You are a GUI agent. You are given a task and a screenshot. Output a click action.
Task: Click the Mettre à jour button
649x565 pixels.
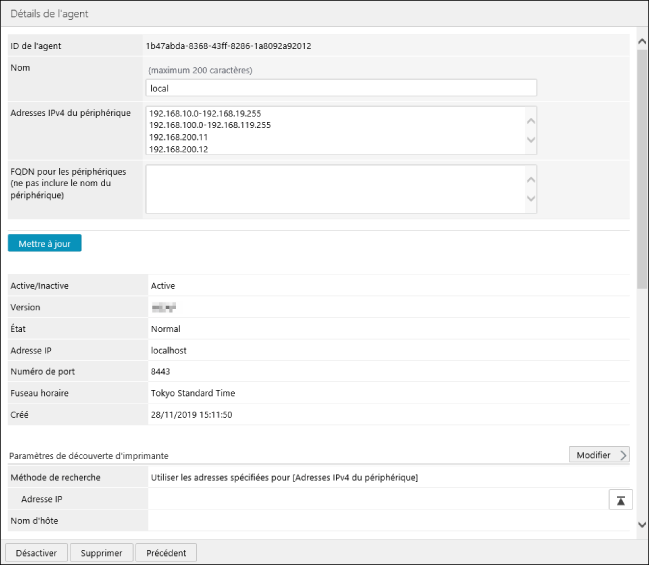(x=45, y=243)
